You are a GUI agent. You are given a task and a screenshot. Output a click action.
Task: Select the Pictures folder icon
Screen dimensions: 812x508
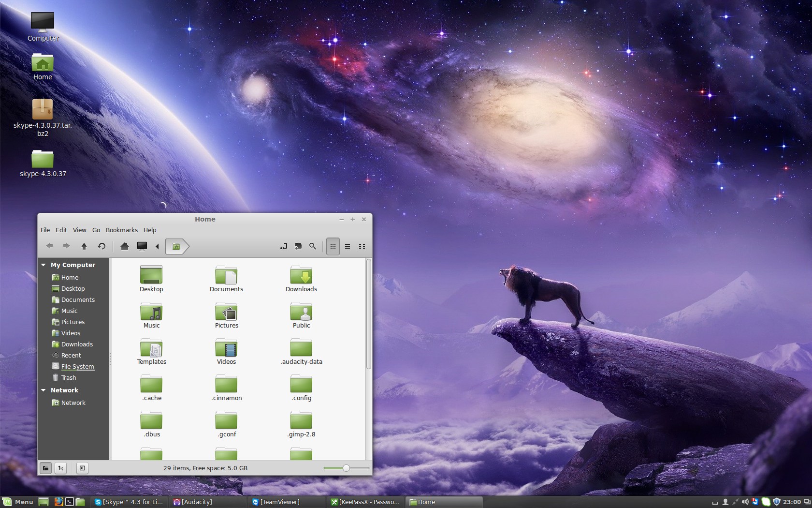[x=226, y=314]
